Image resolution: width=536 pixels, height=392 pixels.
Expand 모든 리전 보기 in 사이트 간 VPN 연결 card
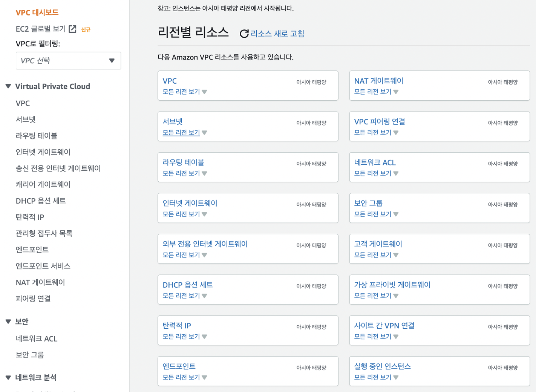[376, 337]
